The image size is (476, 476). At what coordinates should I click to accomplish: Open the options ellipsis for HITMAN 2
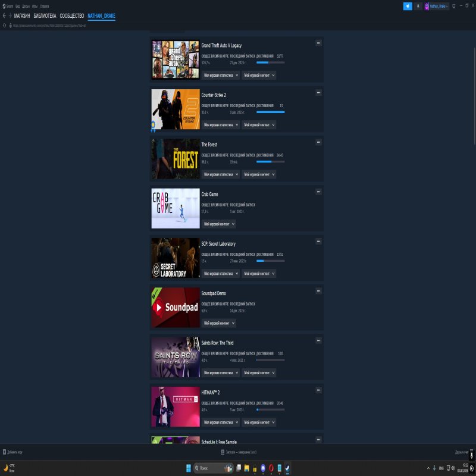[319, 390]
